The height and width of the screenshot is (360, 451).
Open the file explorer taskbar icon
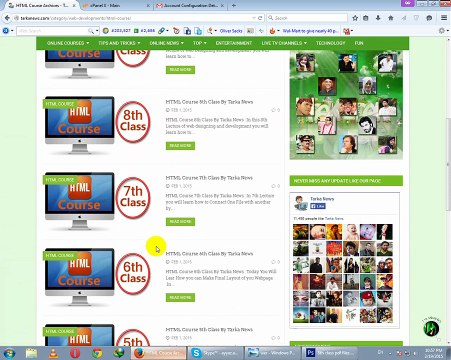coord(31,353)
